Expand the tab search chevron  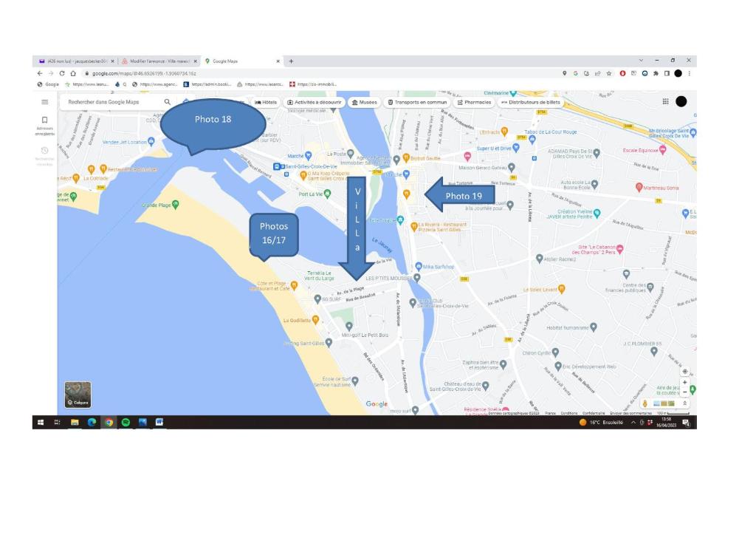tap(639, 61)
